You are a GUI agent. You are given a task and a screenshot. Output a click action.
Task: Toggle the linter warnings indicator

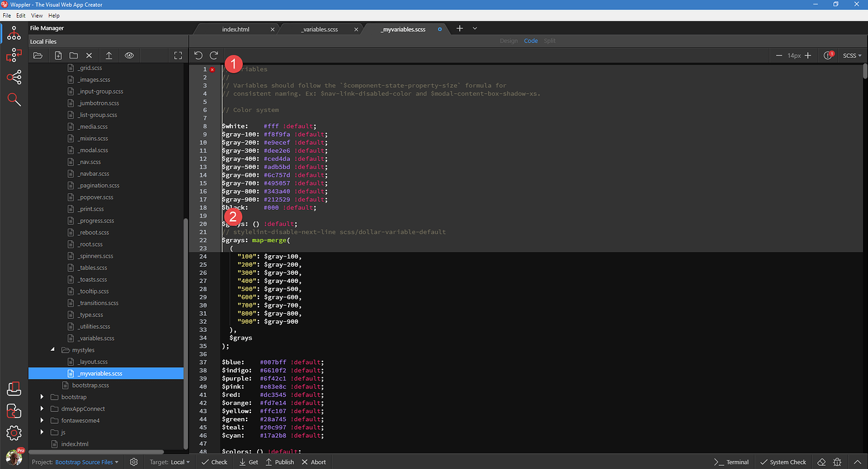[x=828, y=55]
